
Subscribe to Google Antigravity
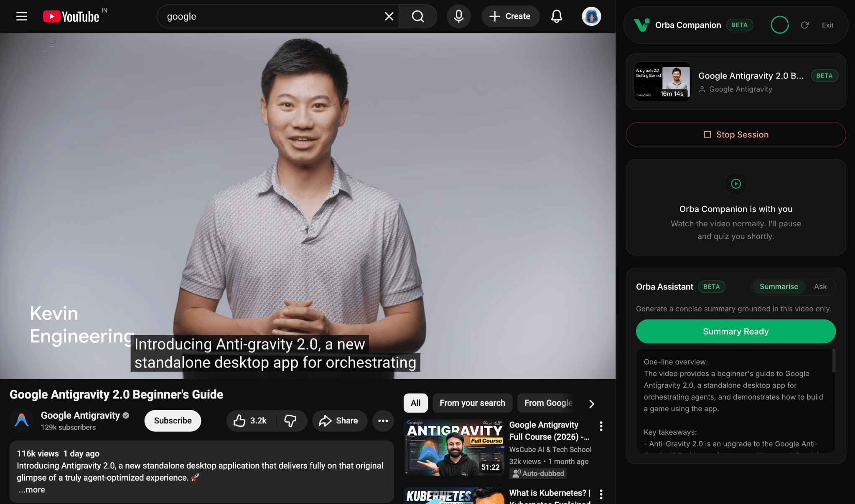(x=173, y=420)
